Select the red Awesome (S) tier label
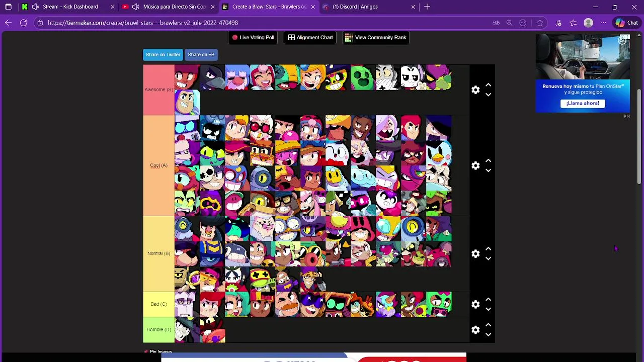Viewport: 644px width, 362px height. [x=158, y=90]
